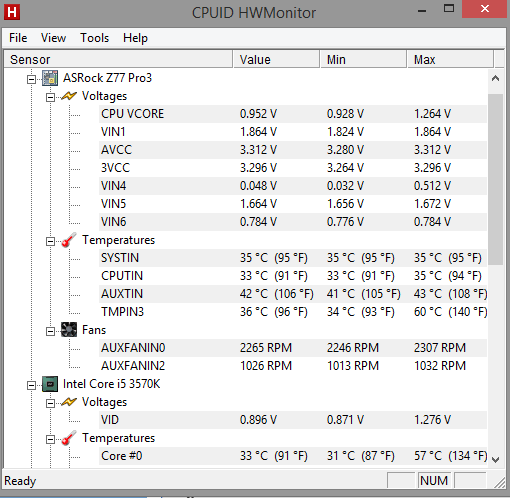Click the Intel Core i5 3570K chip icon
Viewport: 510px width, 498px height.
pos(50,384)
